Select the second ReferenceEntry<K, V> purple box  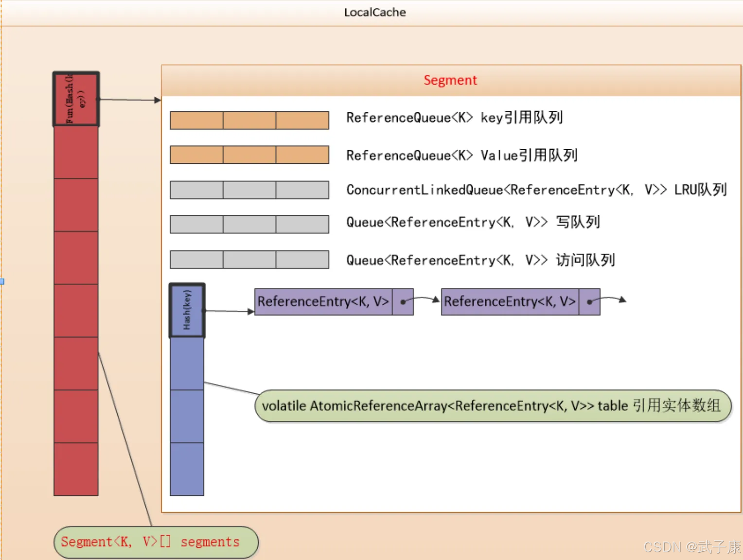510,301
